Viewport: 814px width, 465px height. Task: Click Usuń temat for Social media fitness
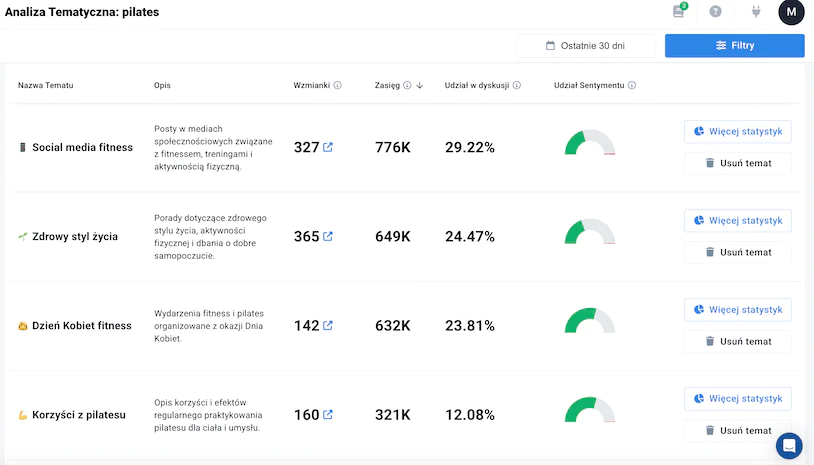[x=738, y=163]
